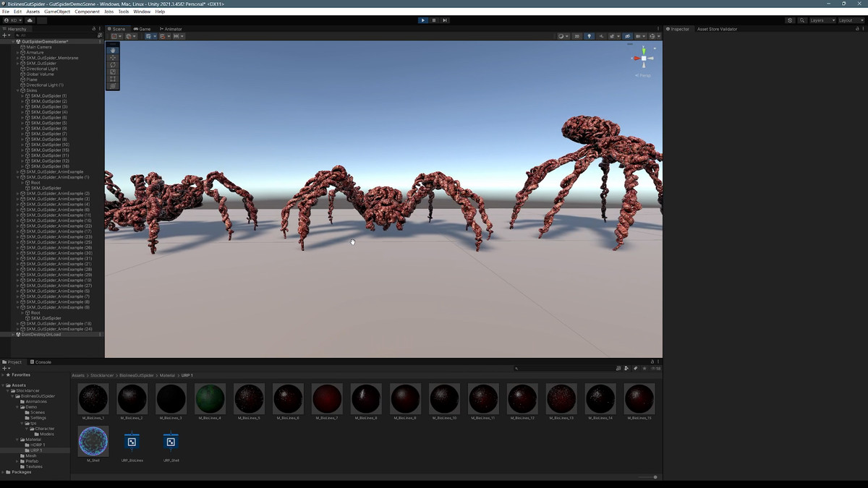The image size is (868, 488).
Task: Click BiolinesGutSpider in the asset breadcrumb
Action: click(137, 375)
